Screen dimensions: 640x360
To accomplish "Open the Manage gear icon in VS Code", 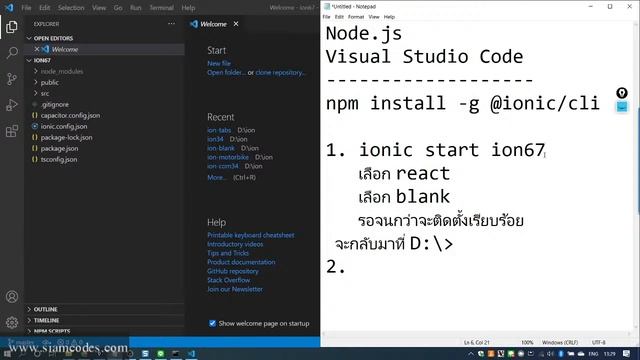I will (x=12, y=322).
